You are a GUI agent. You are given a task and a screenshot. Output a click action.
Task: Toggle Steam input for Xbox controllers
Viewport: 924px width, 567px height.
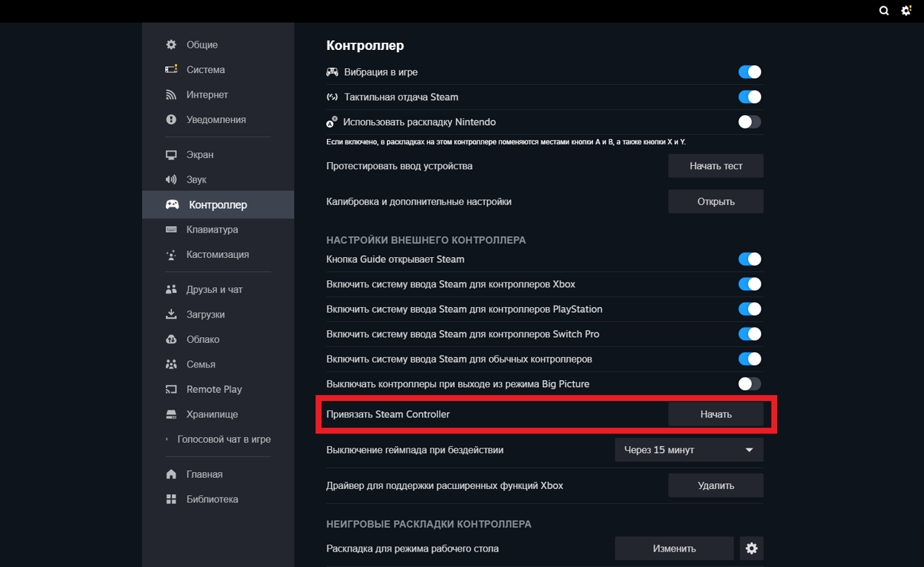pyautogui.click(x=750, y=285)
